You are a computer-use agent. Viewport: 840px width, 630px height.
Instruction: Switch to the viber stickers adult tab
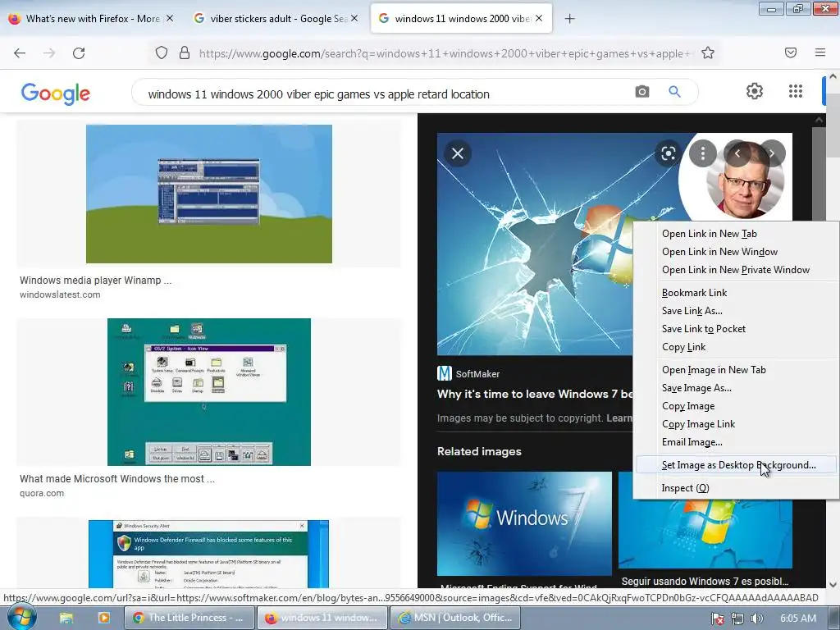pyautogui.click(x=276, y=19)
